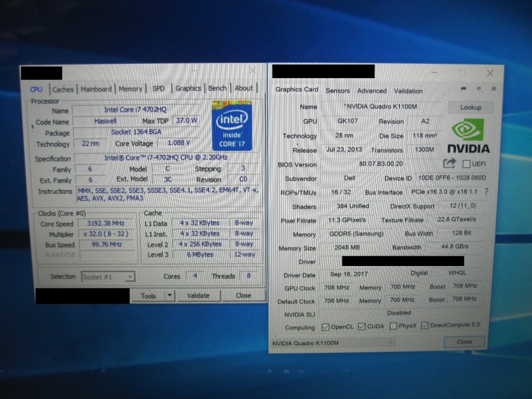Open the About tab
Viewport: 532px width, 399px height.
pyautogui.click(x=244, y=88)
